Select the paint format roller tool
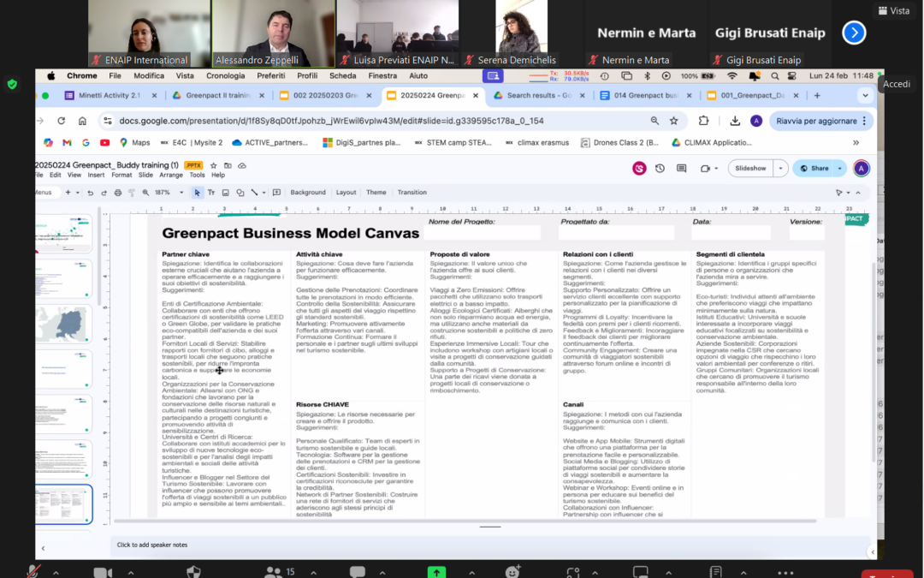 coord(132,193)
